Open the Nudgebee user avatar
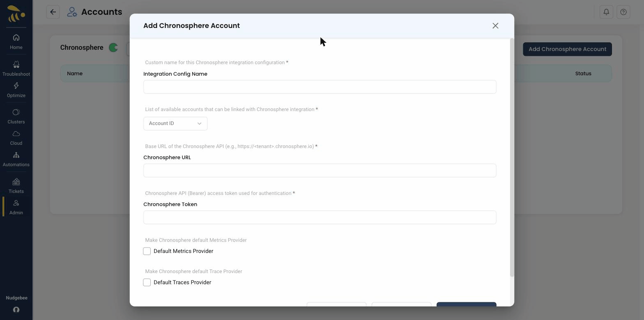Image resolution: width=644 pixels, height=320 pixels. tap(16, 310)
